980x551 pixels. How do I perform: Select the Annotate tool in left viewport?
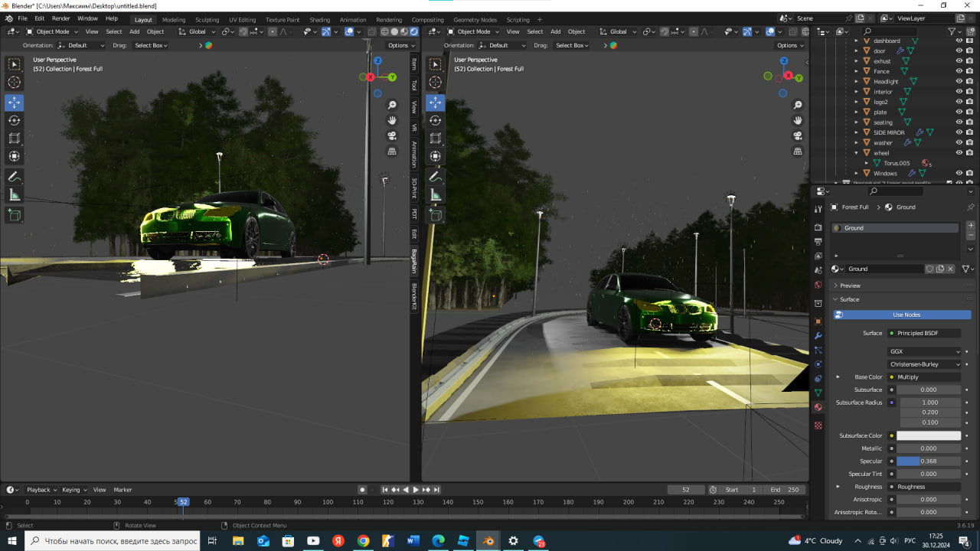pyautogui.click(x=14, y=176)
